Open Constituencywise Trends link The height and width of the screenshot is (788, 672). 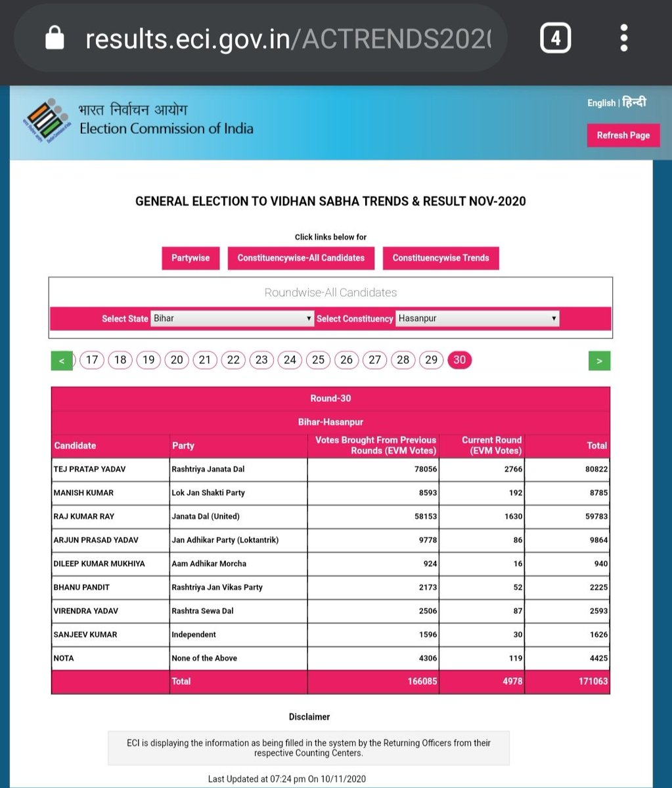coord(441,258)
